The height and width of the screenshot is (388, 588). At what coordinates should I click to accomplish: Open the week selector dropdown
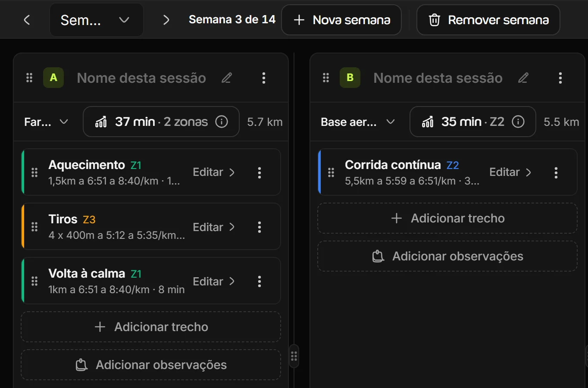[x=96, y=20]
